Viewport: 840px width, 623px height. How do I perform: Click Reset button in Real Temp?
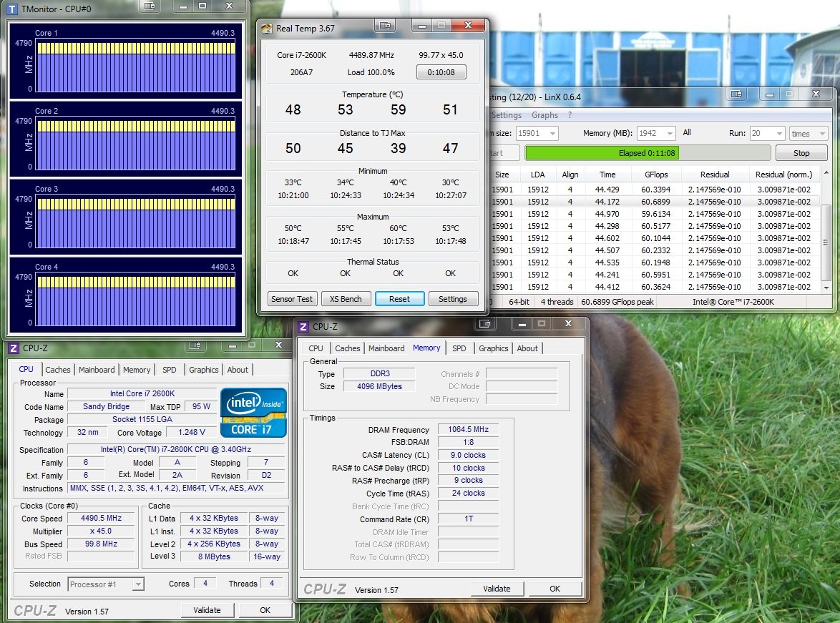click(x=400, y=299)
